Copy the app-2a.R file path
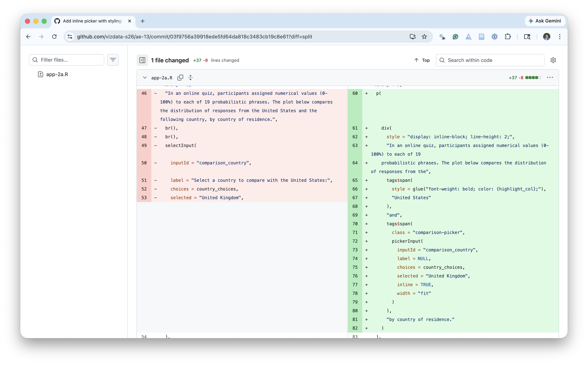This screenshot has height=365, width=588. tap(180, 78)
